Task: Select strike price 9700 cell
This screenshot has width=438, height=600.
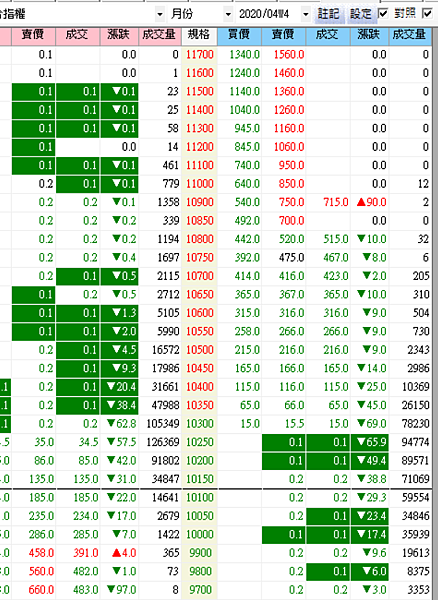Action: pos(199,590)
